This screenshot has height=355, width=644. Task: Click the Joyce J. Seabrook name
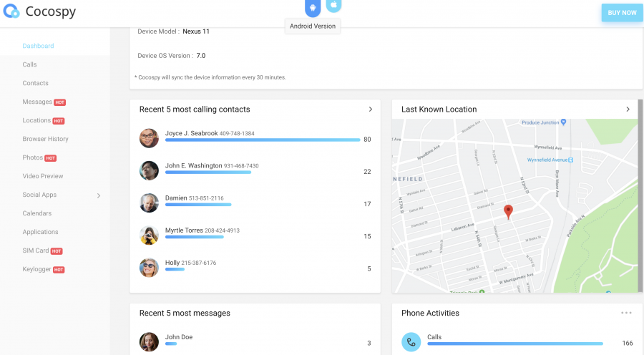[191, 133]
